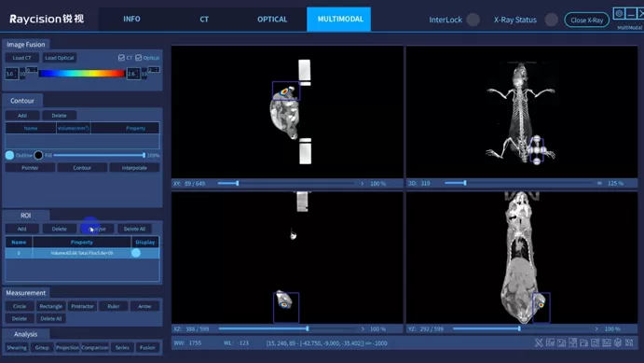The width and height of the screenshot is (644, 363).
Task: Click the Series analysis button
Action: coord(122,347)
